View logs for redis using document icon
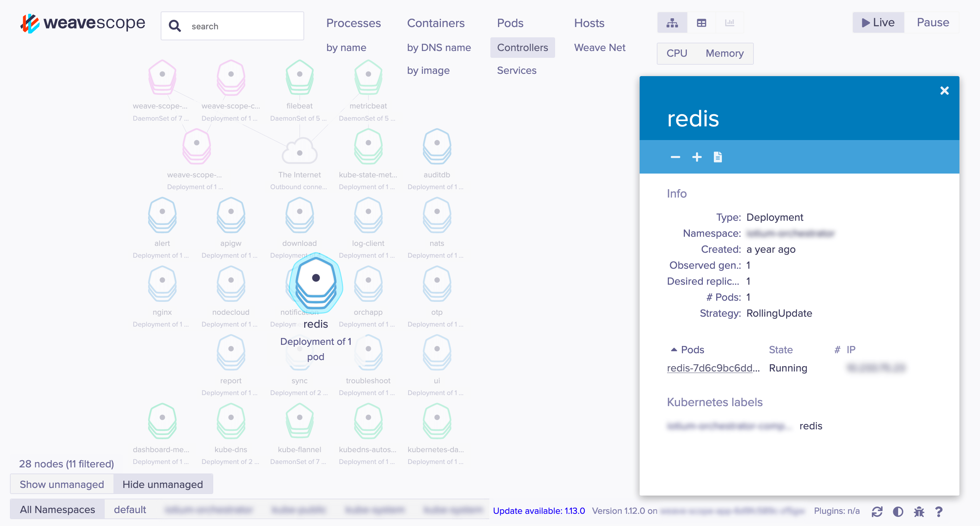The image size is (980, 526). (x=718, y=156)
